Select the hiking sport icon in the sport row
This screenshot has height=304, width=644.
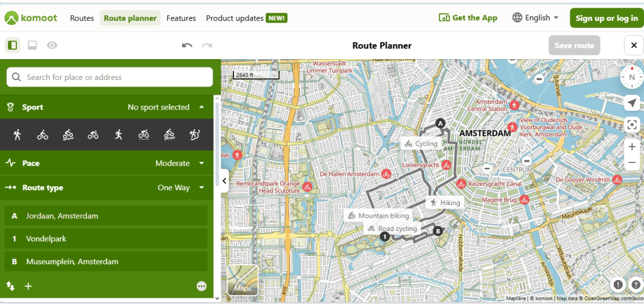click(x=17, y=134)
